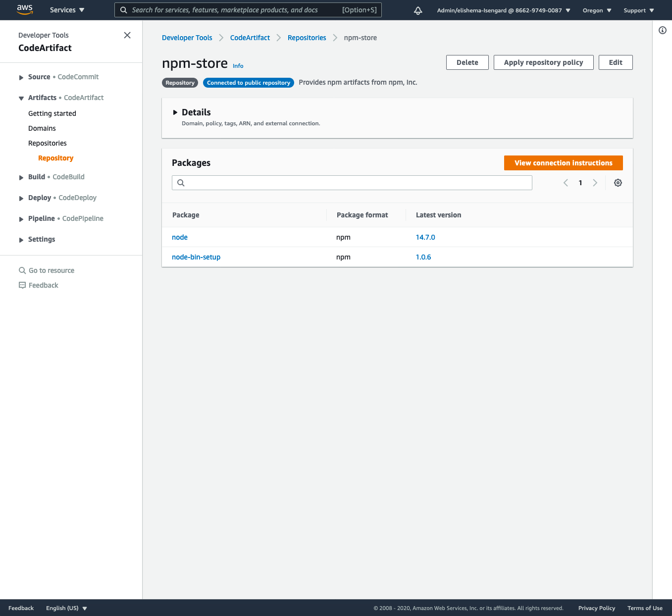672x616 pixels.
Task: Click the Edit button
Action: click(616, 62)
